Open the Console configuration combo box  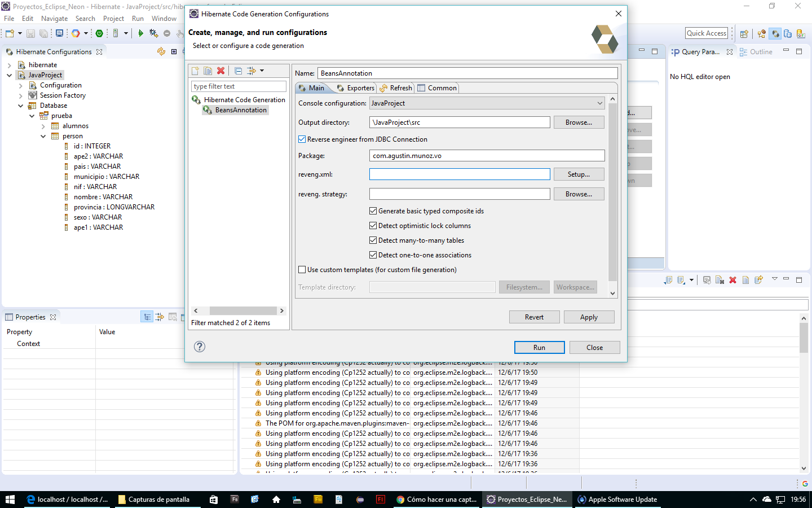(487, 103)
